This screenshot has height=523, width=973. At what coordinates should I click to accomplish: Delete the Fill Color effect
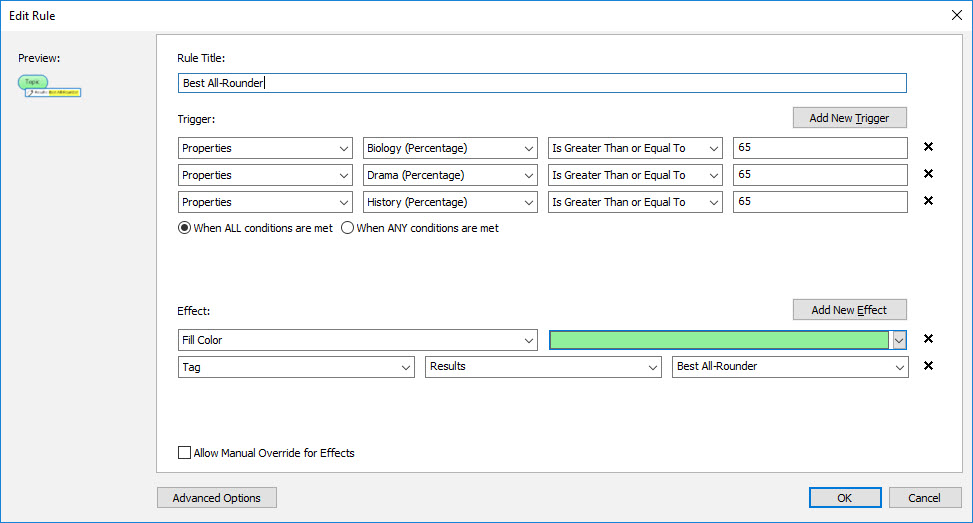point(928,340)
